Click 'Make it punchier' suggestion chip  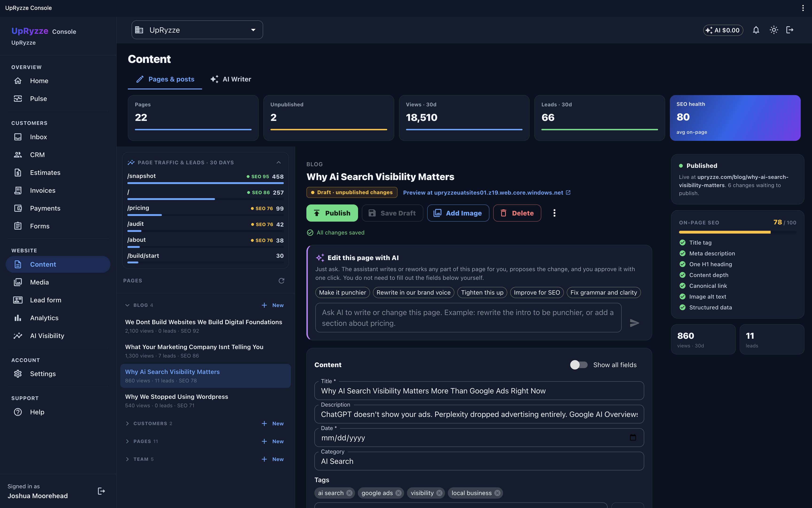342,292
